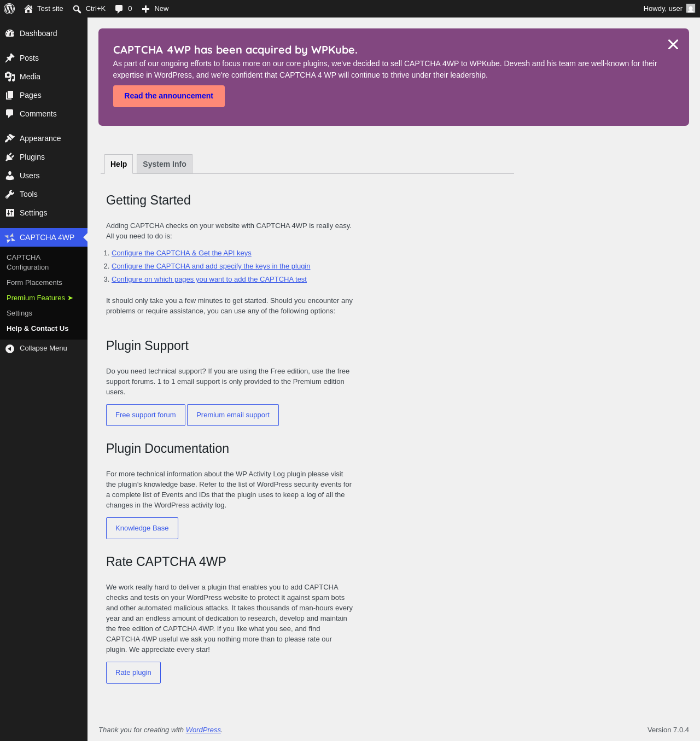Open link about specifying keys in the plugin
700x741 pixels.
[211, 266]
